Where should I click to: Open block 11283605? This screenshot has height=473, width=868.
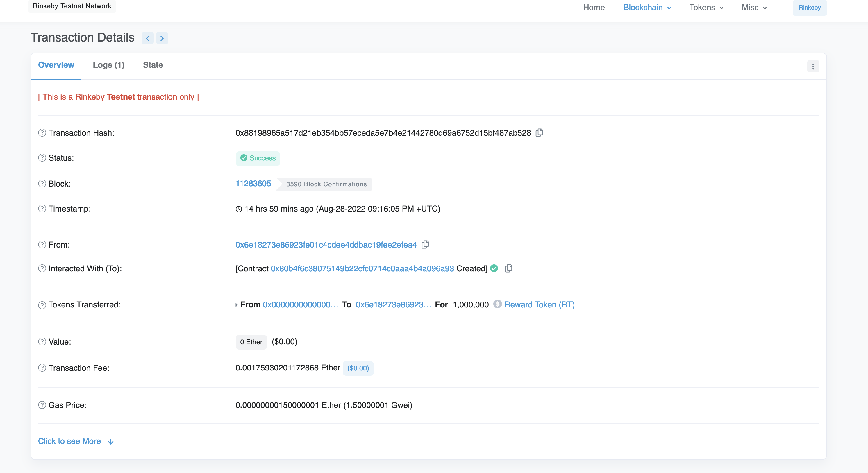pos(253,184)
